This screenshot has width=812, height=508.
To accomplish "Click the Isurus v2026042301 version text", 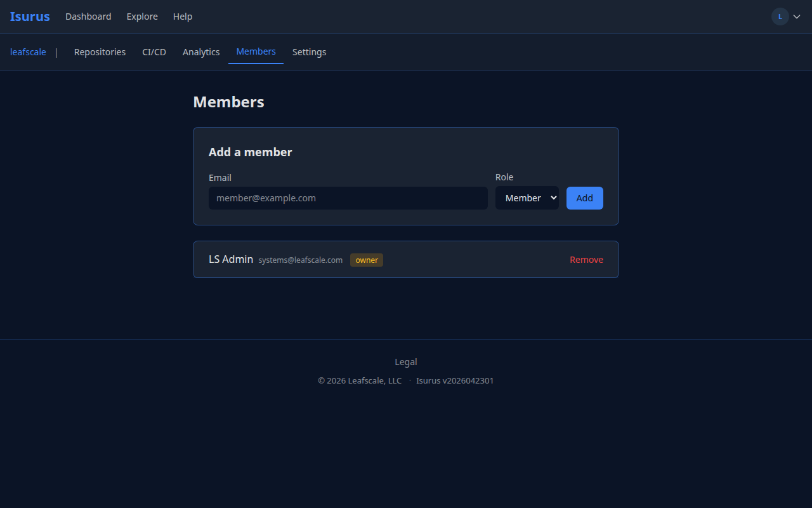I will [455, 381].
